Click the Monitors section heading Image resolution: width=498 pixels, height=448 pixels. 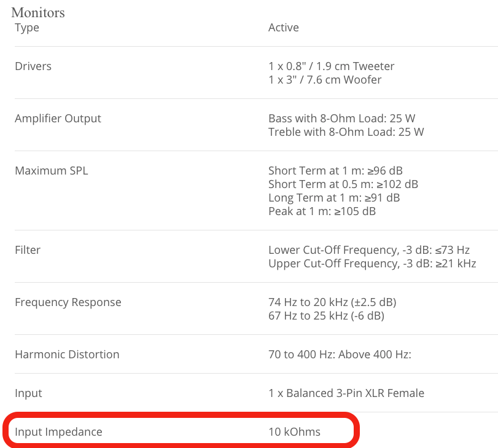[x=38, y=13]
